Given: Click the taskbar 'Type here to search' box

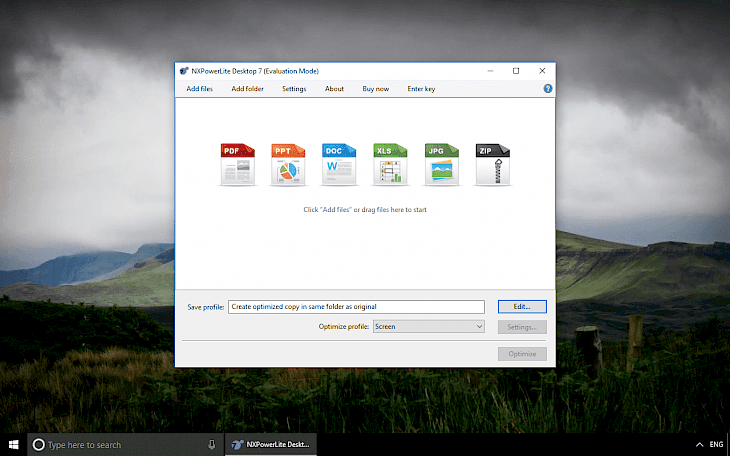Looking at the screenshot, I should click(x=126, y=445).
